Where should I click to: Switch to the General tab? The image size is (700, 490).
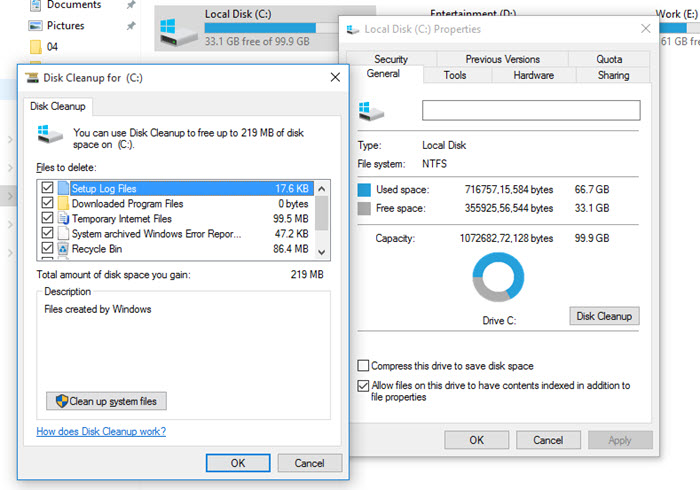(383, 74)
